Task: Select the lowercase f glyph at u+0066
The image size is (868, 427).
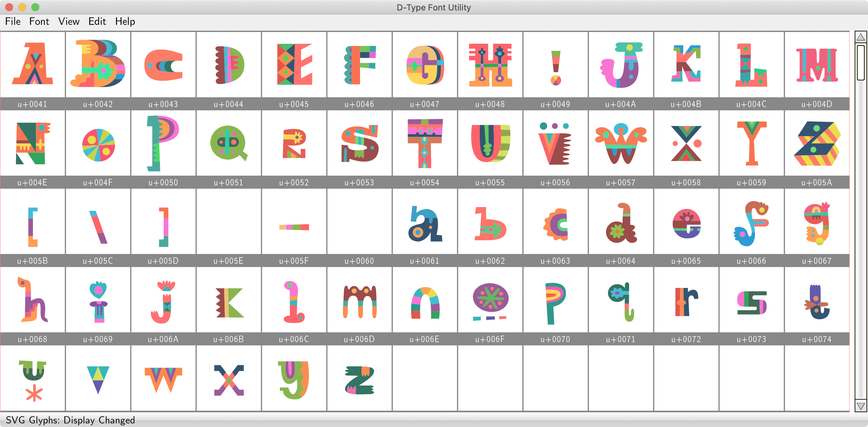Action: pyautogui.click(x=752, y=223)
